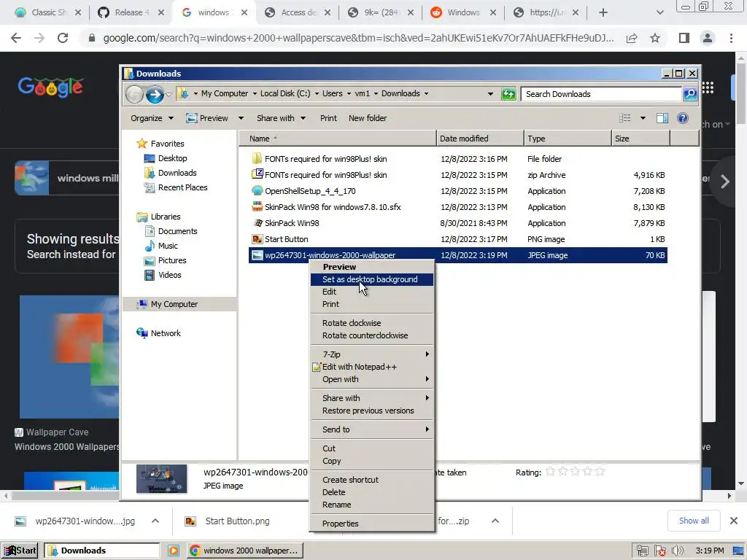Click the Start button

(x=20, y=551)
